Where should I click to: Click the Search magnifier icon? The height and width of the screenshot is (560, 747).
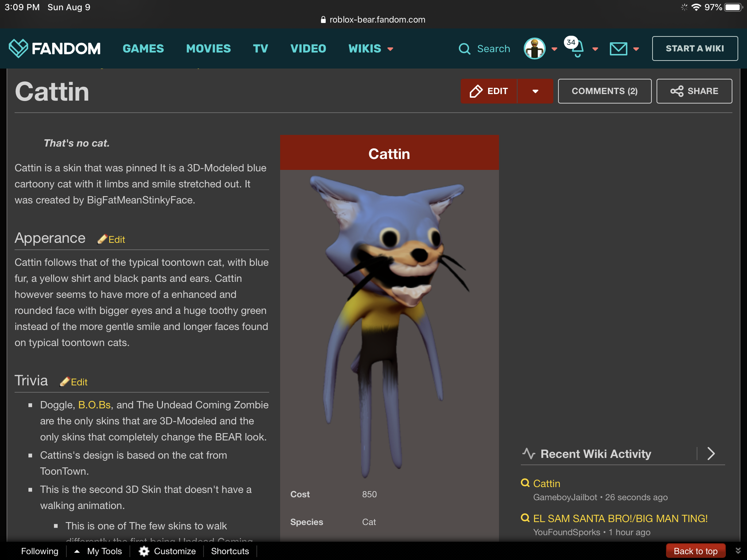tap(464, 48)
